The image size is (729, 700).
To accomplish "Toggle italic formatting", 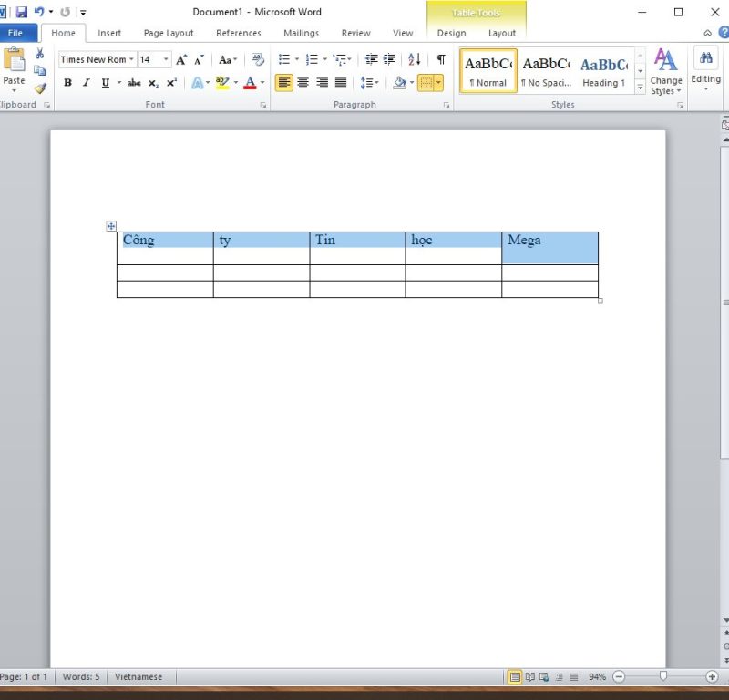I will 86,83.
